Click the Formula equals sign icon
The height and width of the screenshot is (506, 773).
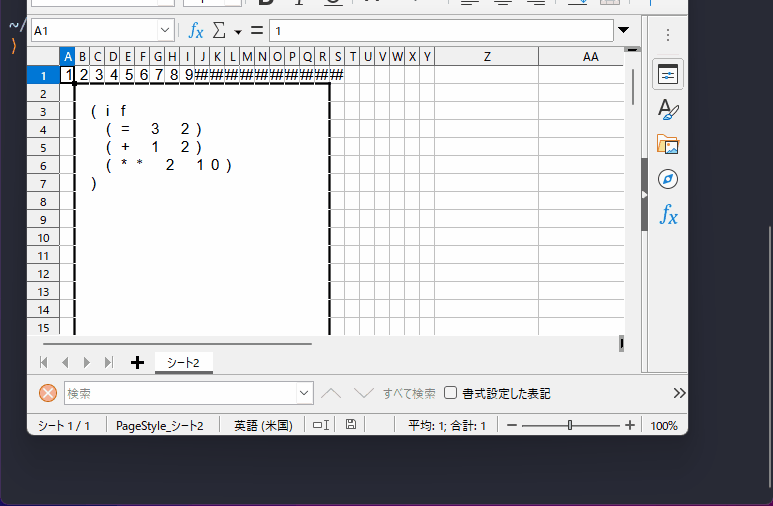[x=257, y=31]
